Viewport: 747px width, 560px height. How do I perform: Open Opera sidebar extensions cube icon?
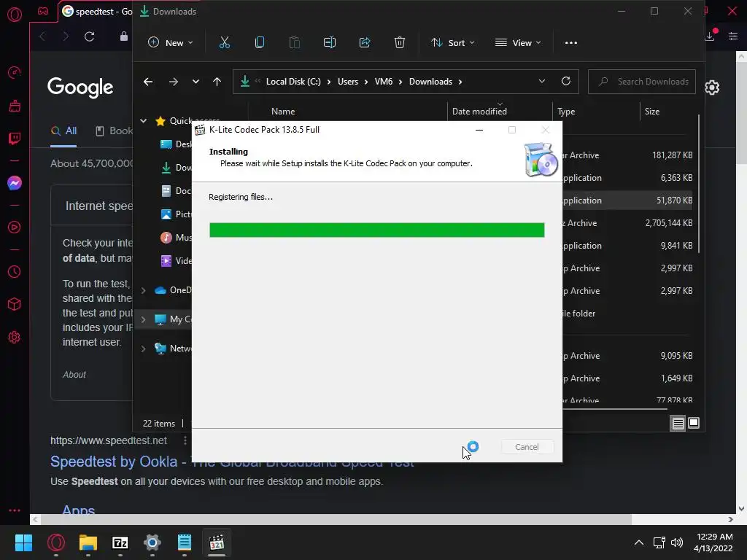click(15, 304)
